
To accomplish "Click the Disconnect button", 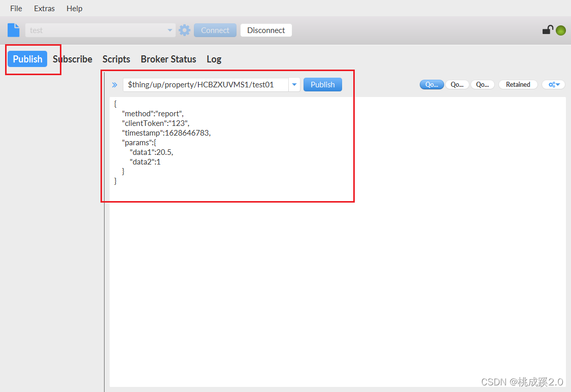I will coord(266,30).
